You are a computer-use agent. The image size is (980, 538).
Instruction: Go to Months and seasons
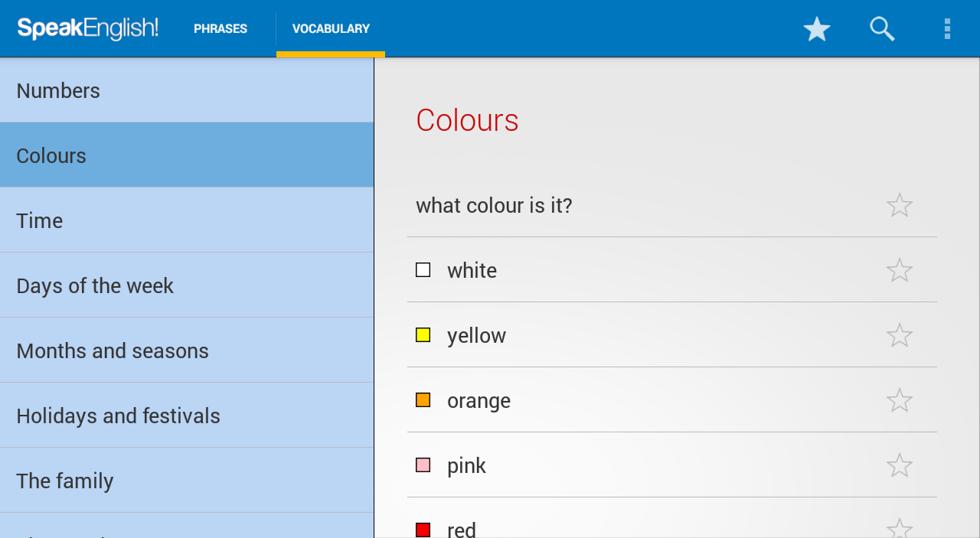187,351
